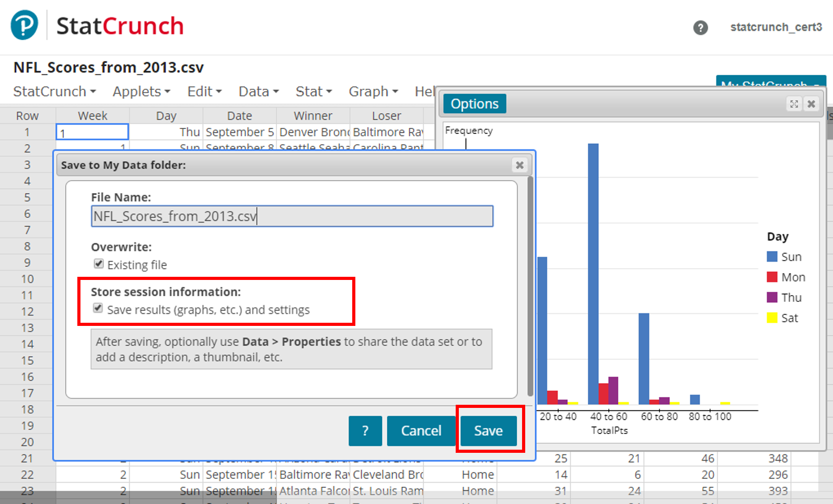Toggle Save results and settings checkbox
The width and height of the screenshot is (833, 504).
pyautogui.click(x=98, y=308)
